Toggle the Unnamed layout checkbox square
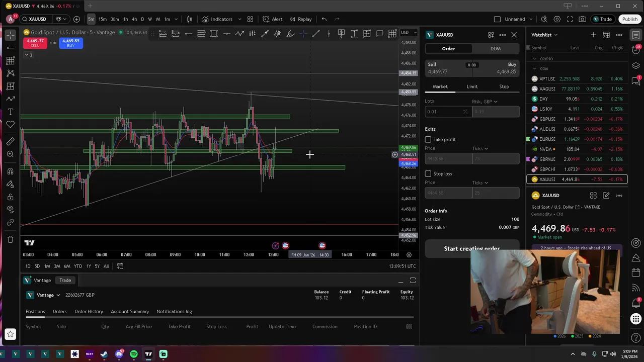The image size is (644, 362). tap(497, 19)
